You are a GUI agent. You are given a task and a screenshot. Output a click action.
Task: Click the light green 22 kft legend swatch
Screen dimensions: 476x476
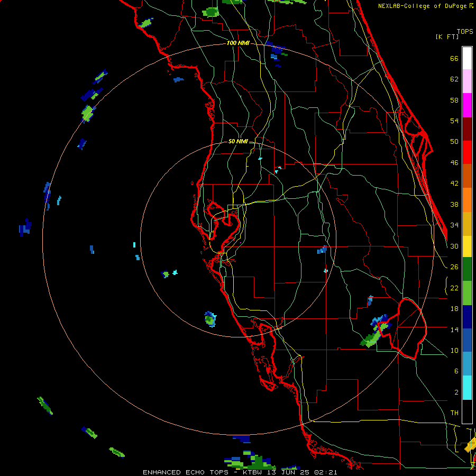point(467,293)
